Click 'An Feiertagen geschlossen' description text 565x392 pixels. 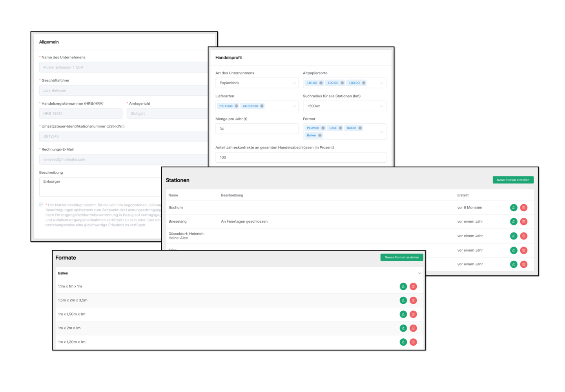pos(244,221)
